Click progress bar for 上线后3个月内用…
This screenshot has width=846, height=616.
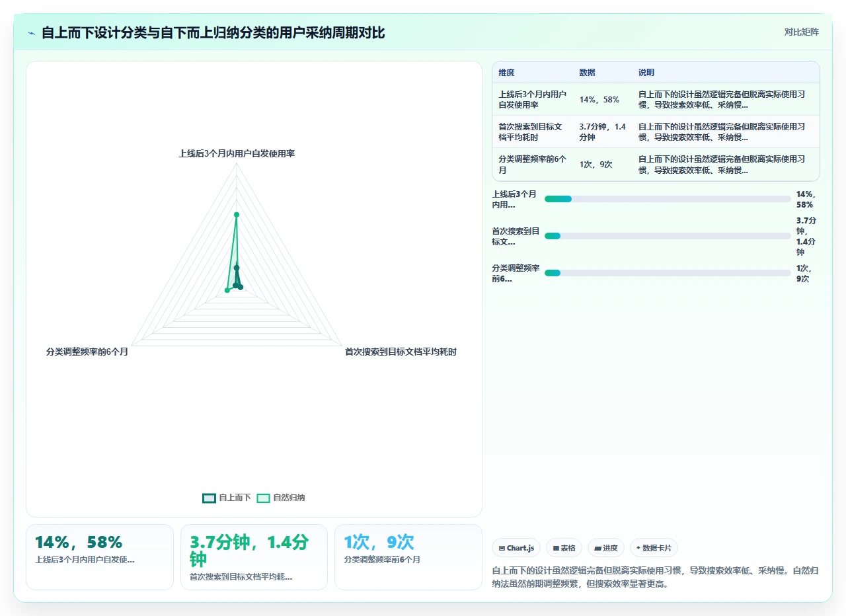668,199
